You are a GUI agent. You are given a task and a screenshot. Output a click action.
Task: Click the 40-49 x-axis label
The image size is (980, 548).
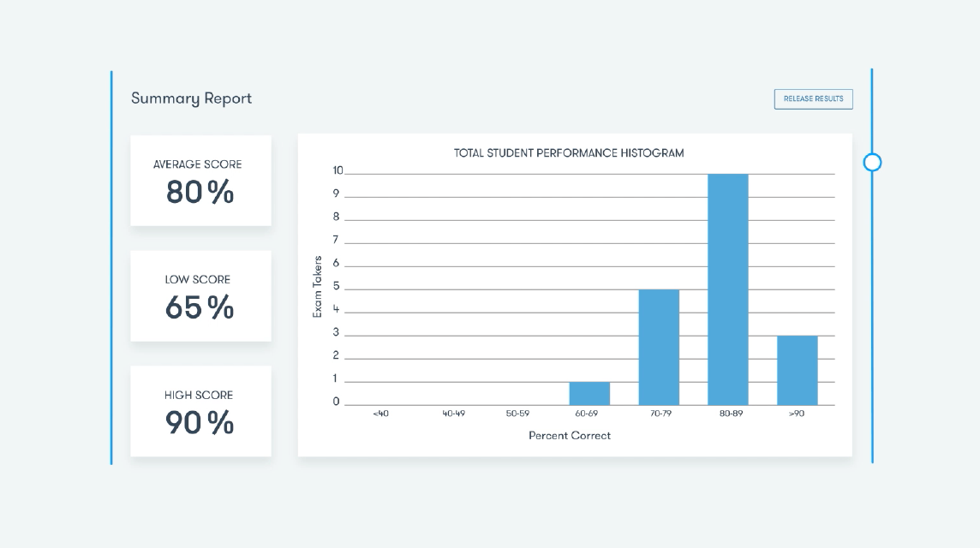pyautogui.click(x=453, y=414)
